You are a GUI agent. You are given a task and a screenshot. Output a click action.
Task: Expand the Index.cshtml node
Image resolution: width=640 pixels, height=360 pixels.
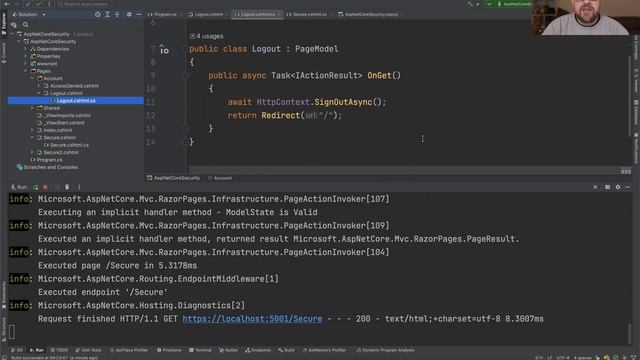coord(32,130)
